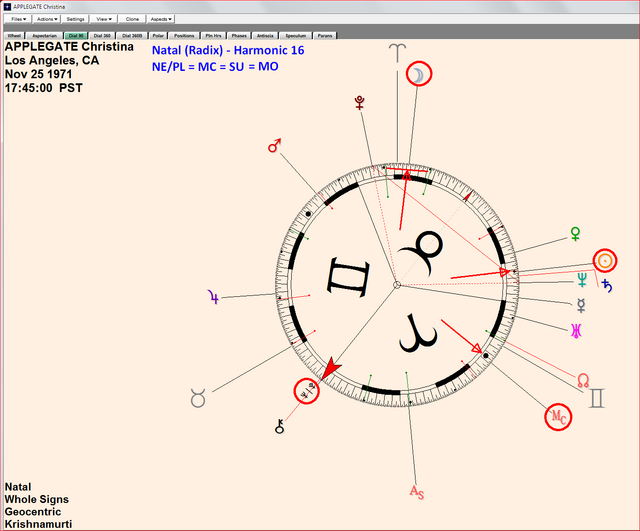
Task: Switch to the Wheel tab
Action: 14,36
